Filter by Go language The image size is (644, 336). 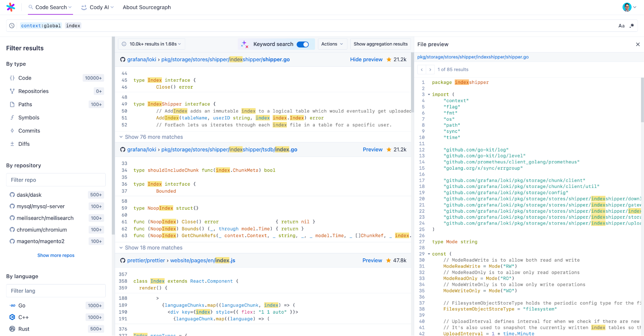pos(56,306)
